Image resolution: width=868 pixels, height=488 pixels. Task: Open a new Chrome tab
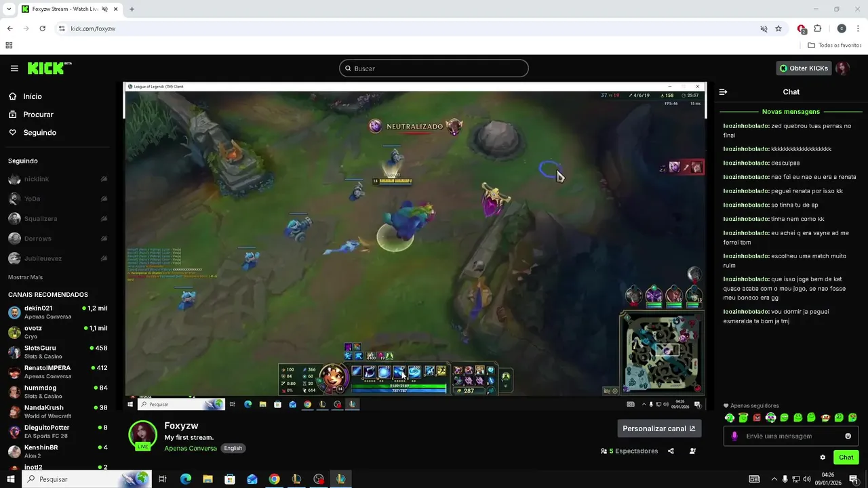click(132, 9)
